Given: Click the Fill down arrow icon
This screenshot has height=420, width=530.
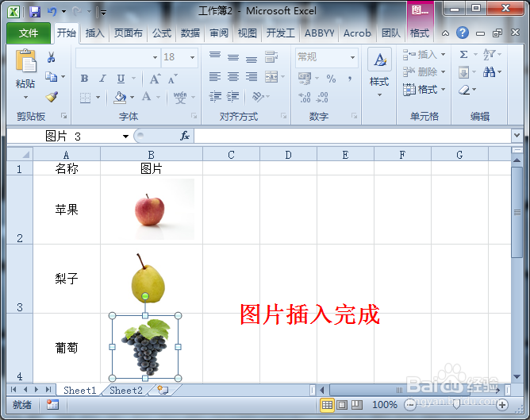Looking at the screenshot, I should [x=464, y=72].
